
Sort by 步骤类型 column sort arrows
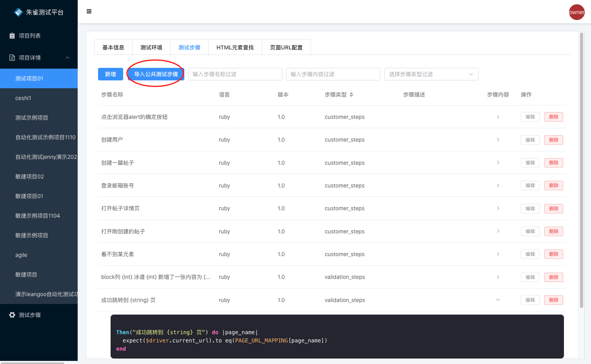click(x=351, y=95)
